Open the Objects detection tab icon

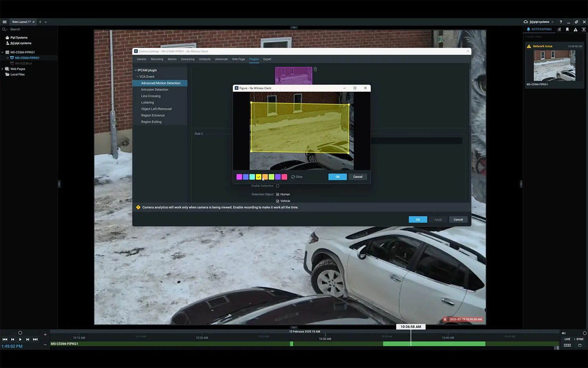pyautogui.click(x=584, y=29)
